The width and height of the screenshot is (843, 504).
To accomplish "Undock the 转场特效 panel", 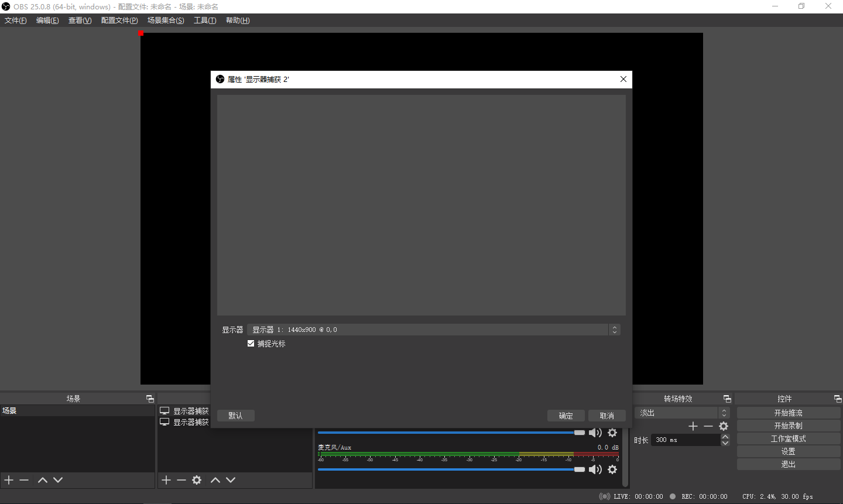I will [727, 399].
